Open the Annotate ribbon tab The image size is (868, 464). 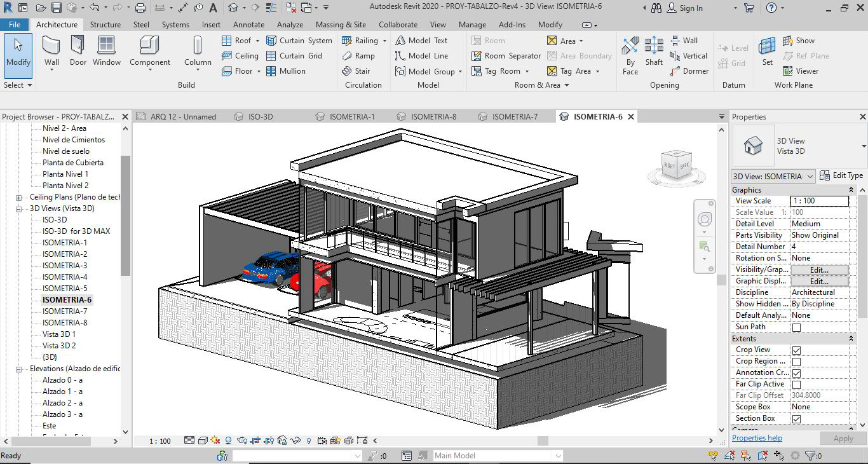(x=248, y=25)
